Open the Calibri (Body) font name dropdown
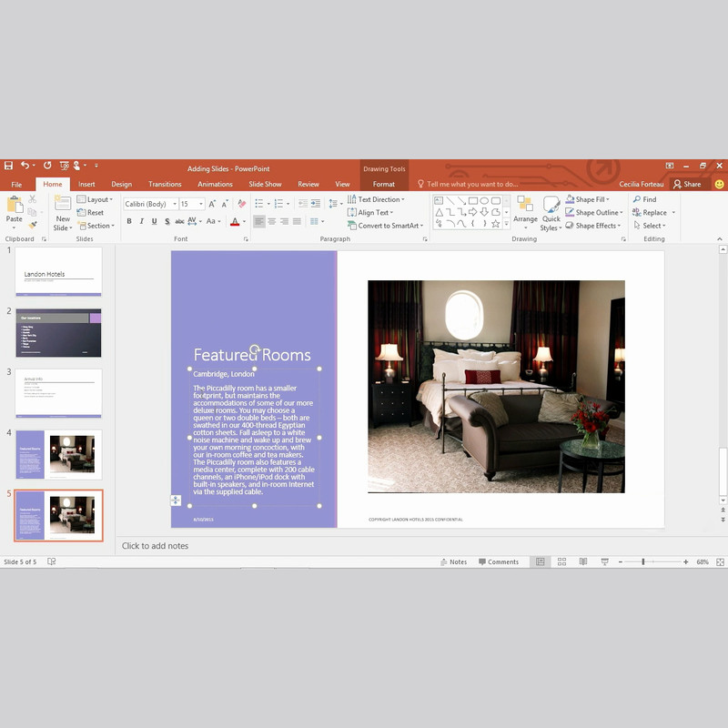728x728 pixels. (150, 204)
